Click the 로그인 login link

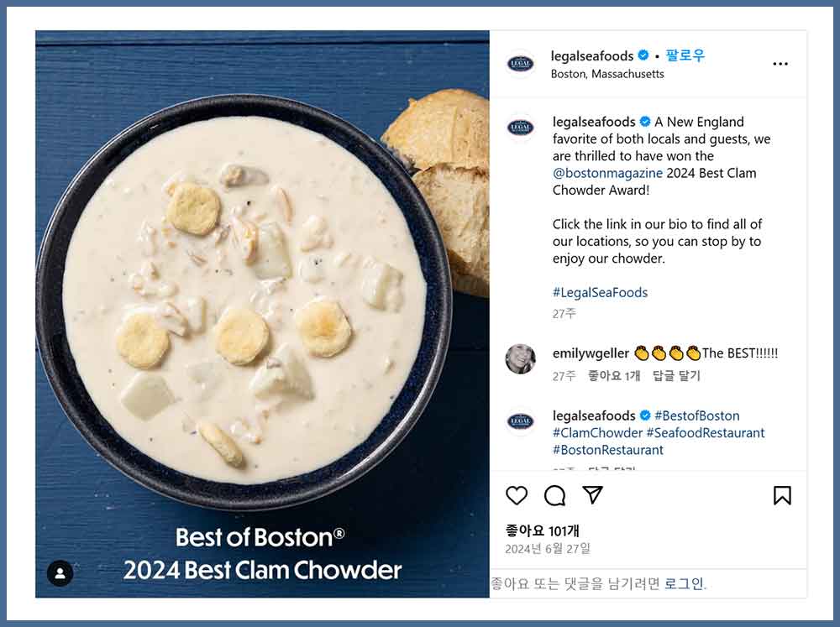[684, 583]
